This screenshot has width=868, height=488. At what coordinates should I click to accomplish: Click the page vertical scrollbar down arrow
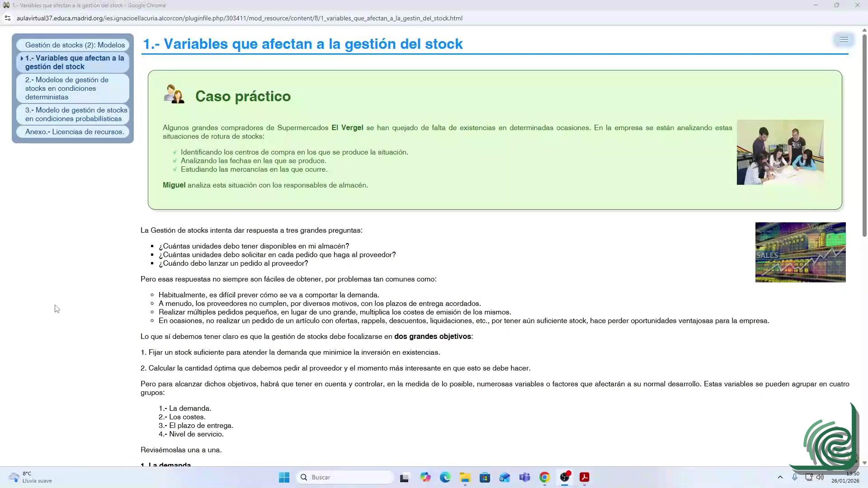click(864, 463)
